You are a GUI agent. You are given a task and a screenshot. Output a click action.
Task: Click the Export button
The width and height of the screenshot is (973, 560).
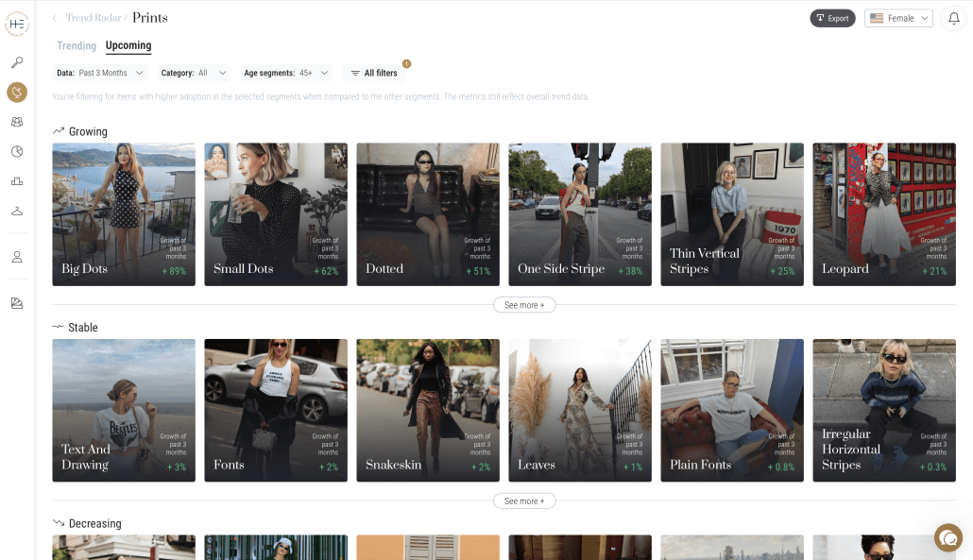[x=832, y=18]
